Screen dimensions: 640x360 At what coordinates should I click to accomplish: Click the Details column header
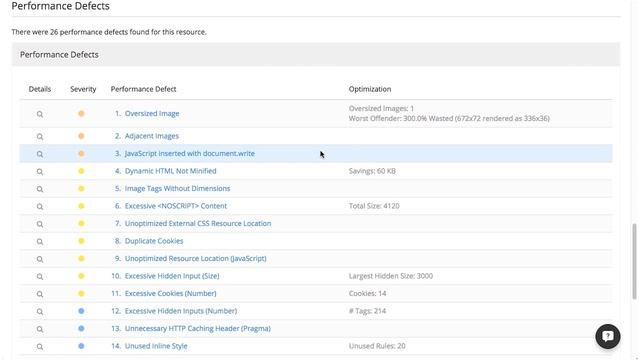(40, 89)
